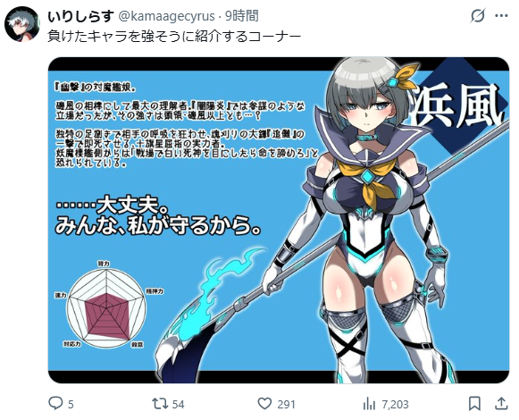Click the view count 7,203

pos(395,405)
